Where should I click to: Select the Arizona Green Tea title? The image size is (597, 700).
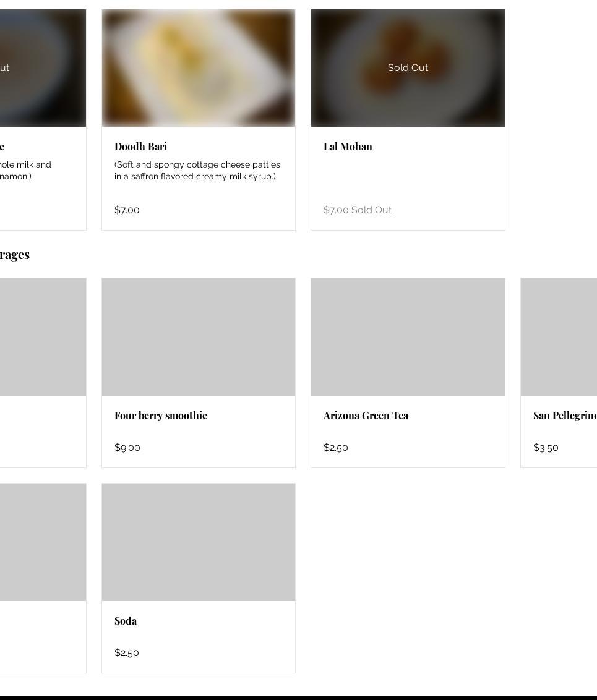click(x=366, y=416)
